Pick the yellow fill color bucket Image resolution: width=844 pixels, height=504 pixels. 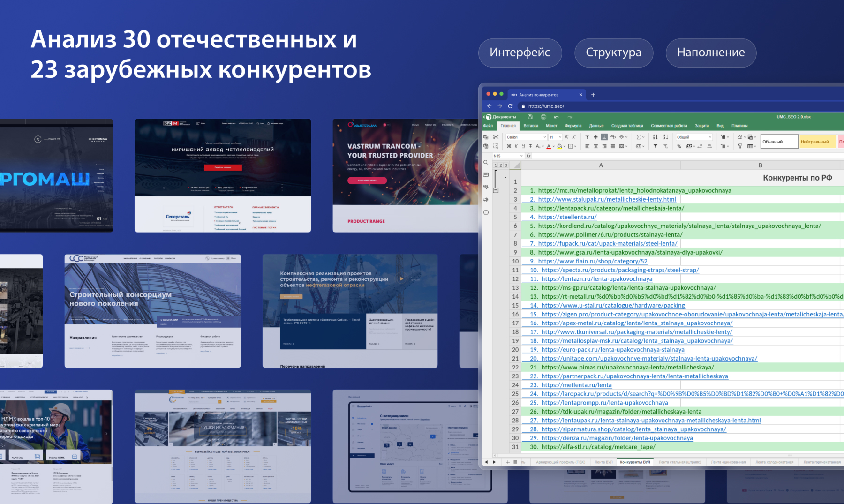[x=559, y=146]
